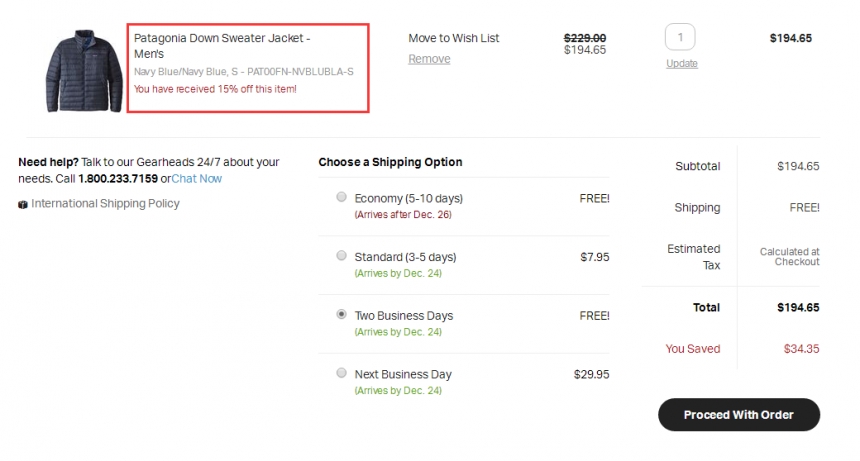Focus the quantity input box
Screen dimensions: 860x461
click(x=680, y=37)
